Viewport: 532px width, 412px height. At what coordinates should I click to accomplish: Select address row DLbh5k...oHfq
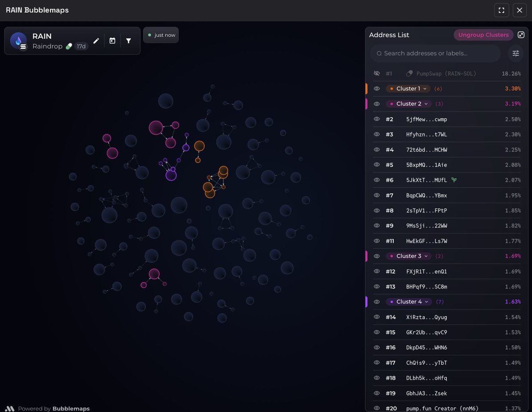coord(447,378)
